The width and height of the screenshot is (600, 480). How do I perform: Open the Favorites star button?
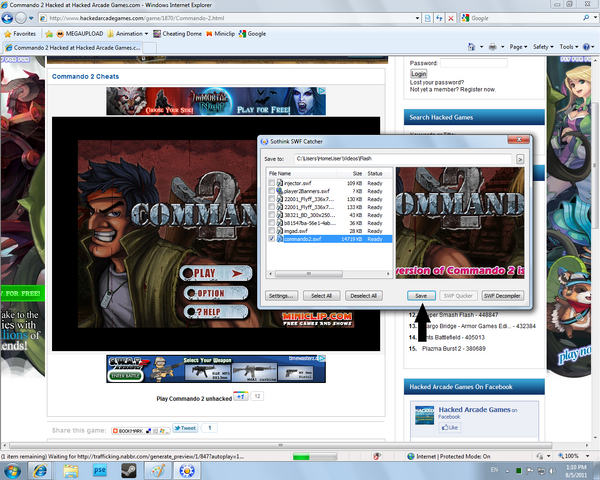tap(20, 34)
